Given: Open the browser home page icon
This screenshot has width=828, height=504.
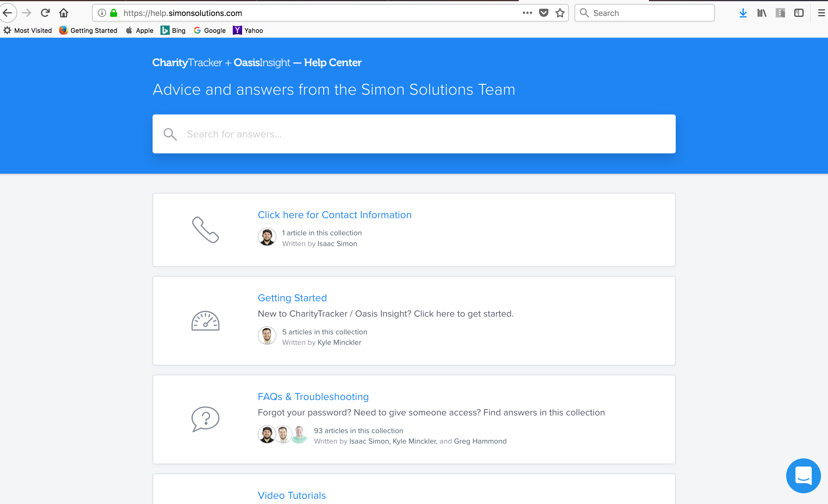Looking at the screenshot, I should coord(64,13).
